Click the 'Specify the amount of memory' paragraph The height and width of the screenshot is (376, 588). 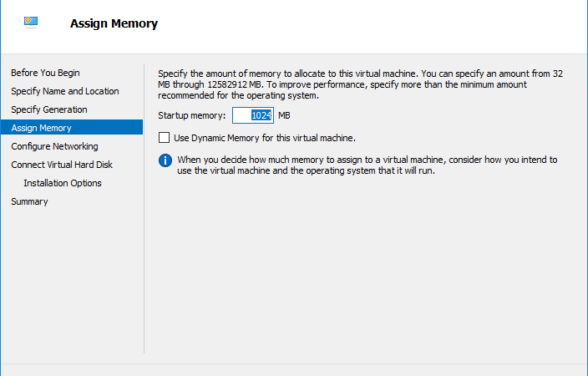[360, 84]
